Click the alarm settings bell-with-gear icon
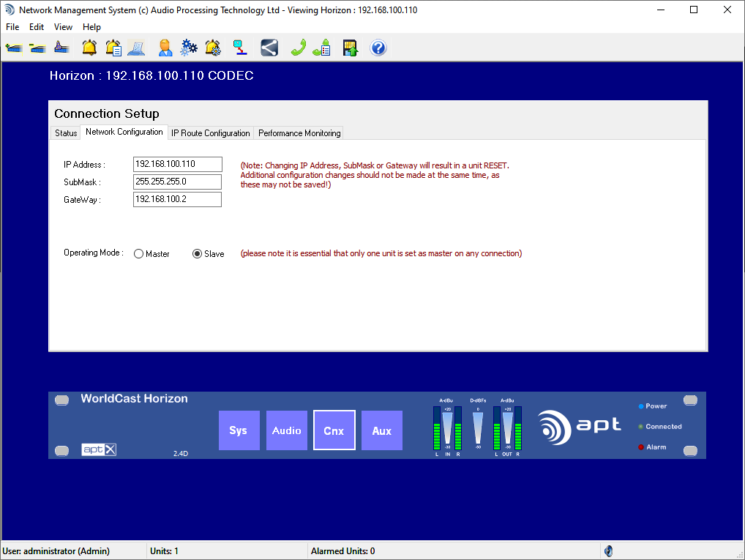 pos(213,48)
